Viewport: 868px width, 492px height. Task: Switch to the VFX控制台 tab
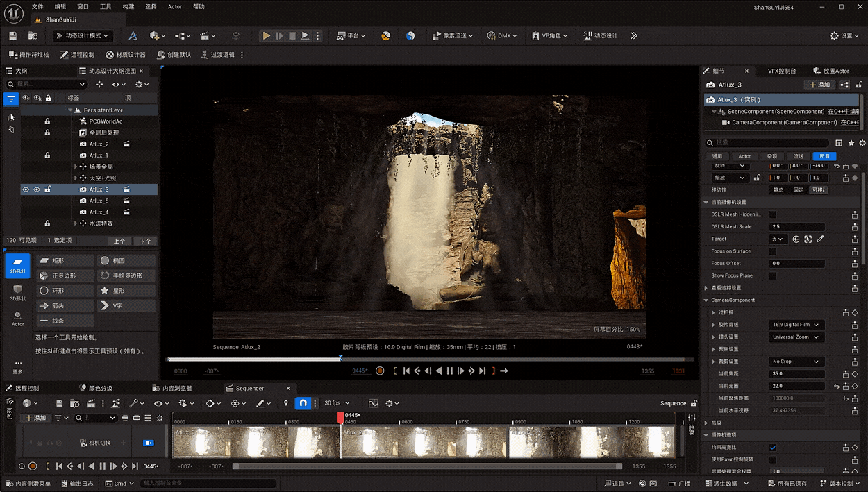point(782,71)
